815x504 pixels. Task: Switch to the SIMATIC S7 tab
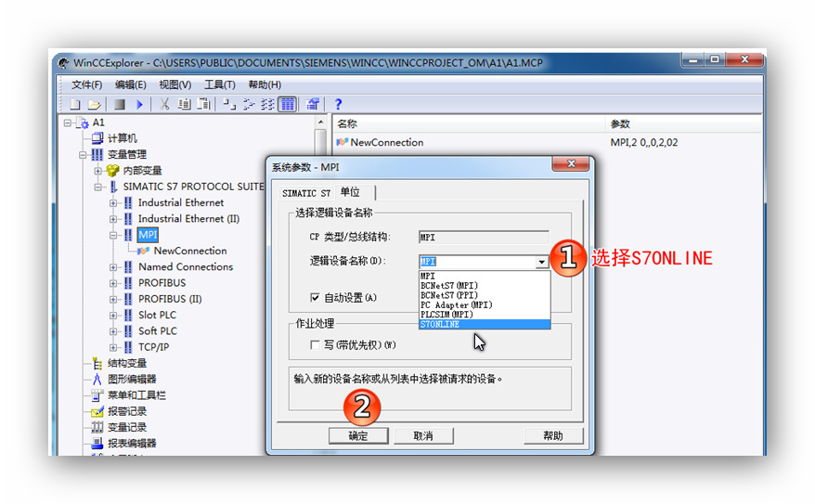click(x=306, y=193)
